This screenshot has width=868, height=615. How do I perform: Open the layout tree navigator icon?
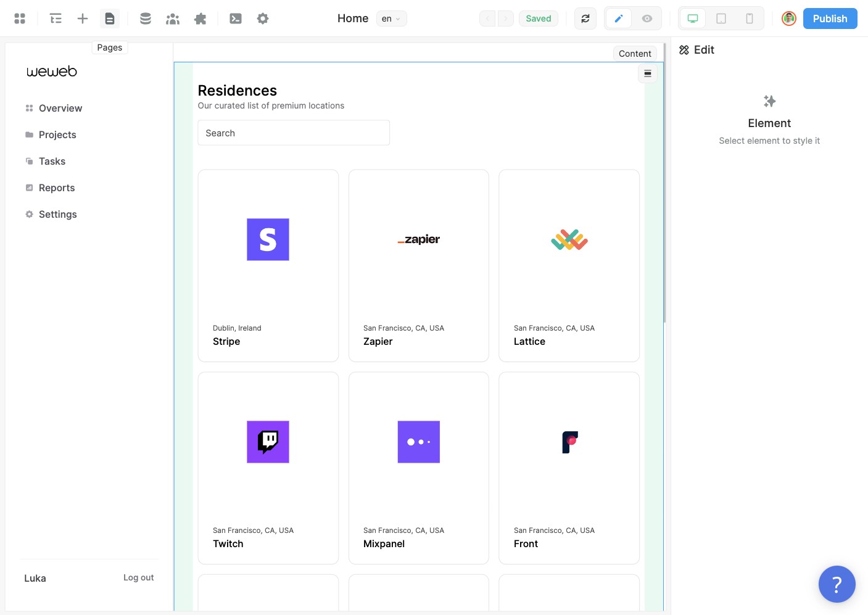coord(56,19)
